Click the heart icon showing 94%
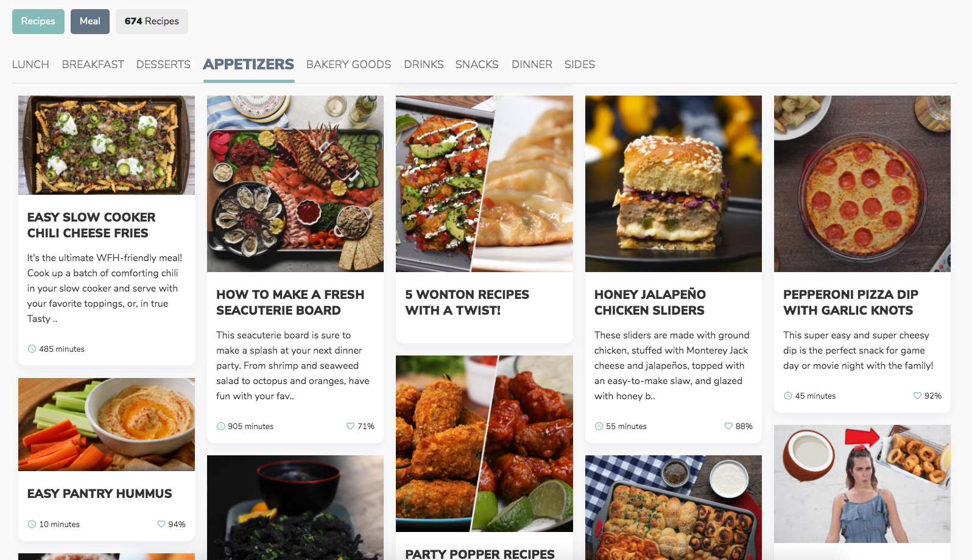The height and width of the screenshot is (560, 972). [x=161, y=524]
